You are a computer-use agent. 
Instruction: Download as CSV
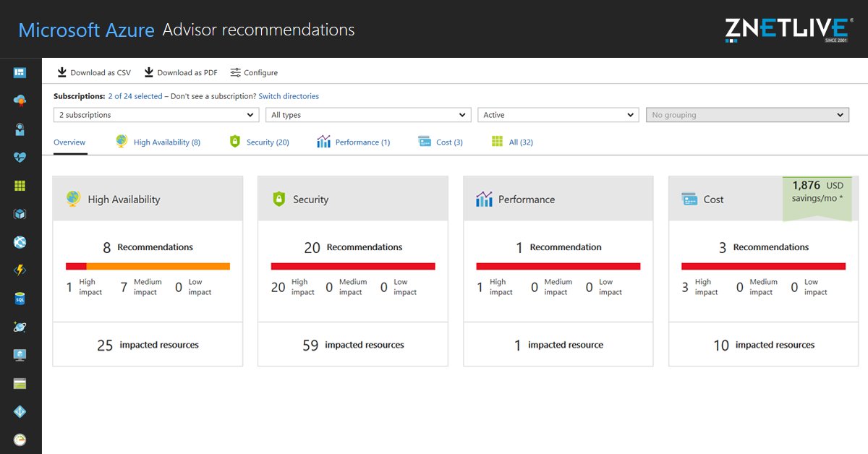pos(95,72)
